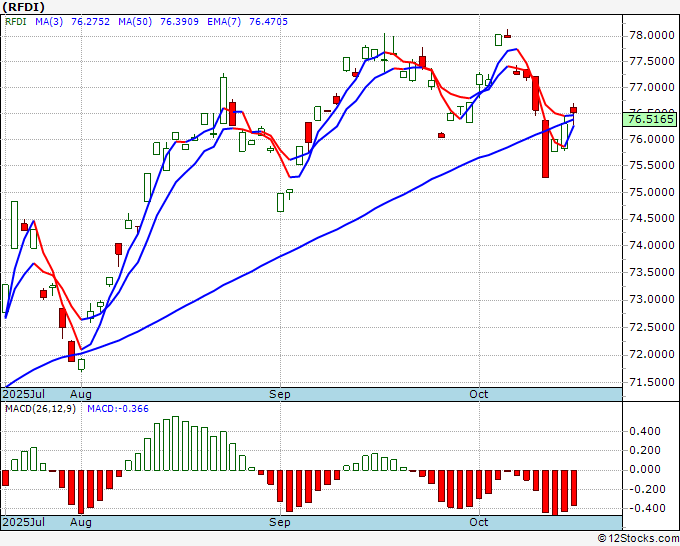Click the 0.200 MACD axis label
The width and height of the screenshot is (680, 546).
tap(645, 450)
